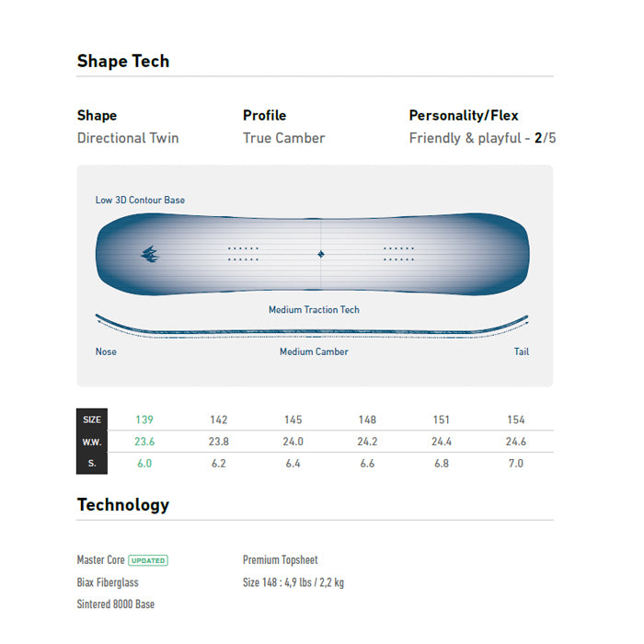This screenshot has height=644, width=644.
Task: Click the bird logo on the snowboard
Action: click(x=149, y=254)
